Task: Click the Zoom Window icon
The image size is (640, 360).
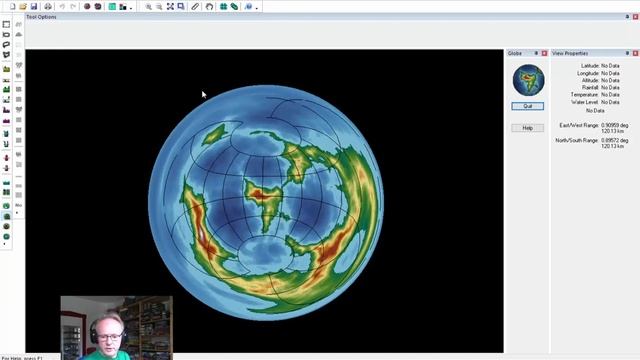Action: pyautogui.click(x=181, y=7)
